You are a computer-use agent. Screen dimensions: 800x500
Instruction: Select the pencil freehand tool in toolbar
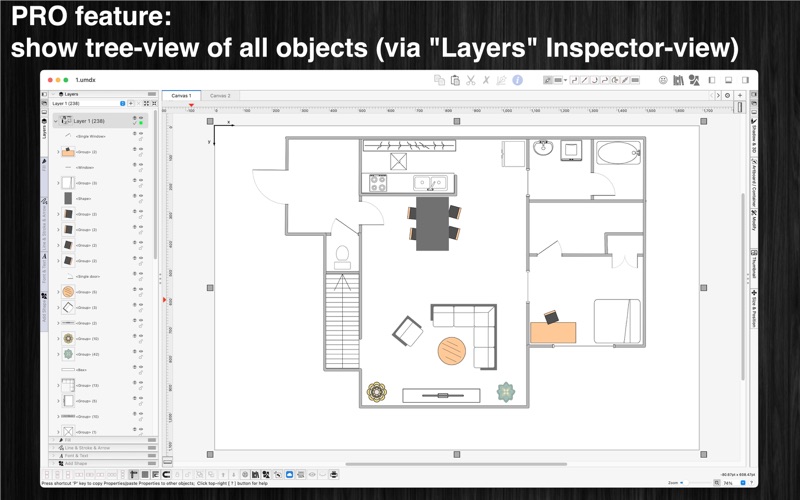point(625,80)
